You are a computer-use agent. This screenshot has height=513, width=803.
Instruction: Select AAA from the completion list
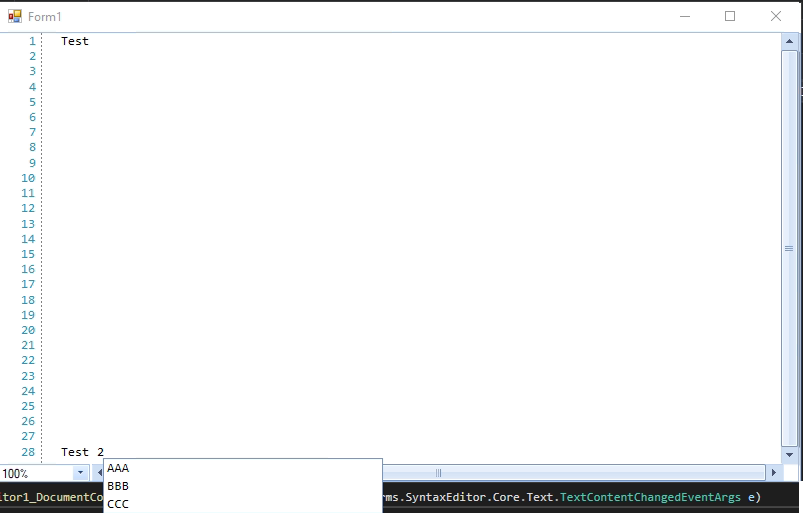click(x=243, y=468)
